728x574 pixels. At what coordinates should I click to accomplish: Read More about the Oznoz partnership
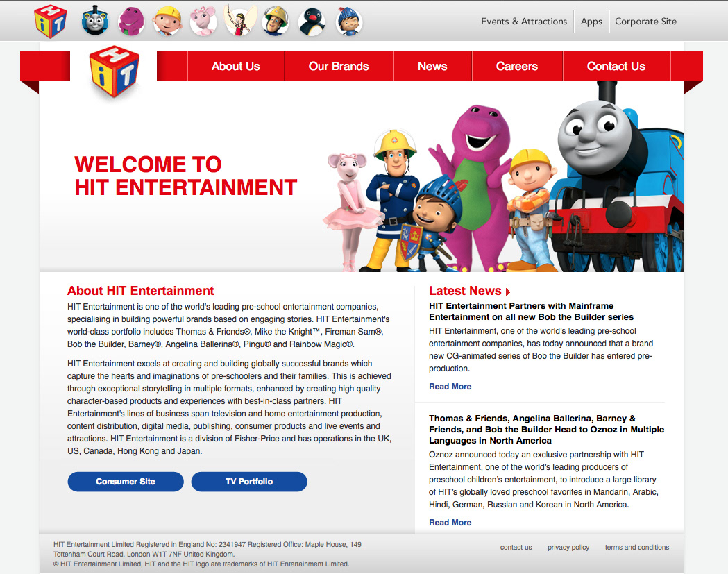[450, 523]
